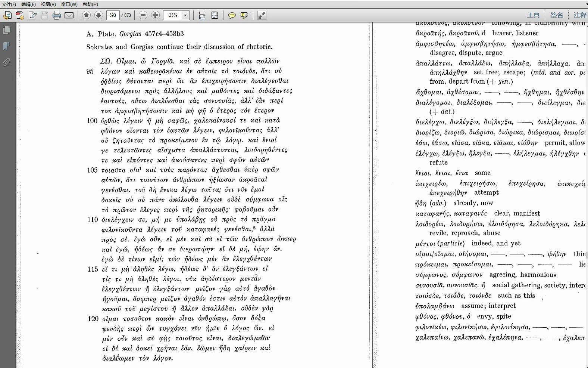Open the 注释 panel
Viewport: 588px width, 368px height.
pos(580,15)
